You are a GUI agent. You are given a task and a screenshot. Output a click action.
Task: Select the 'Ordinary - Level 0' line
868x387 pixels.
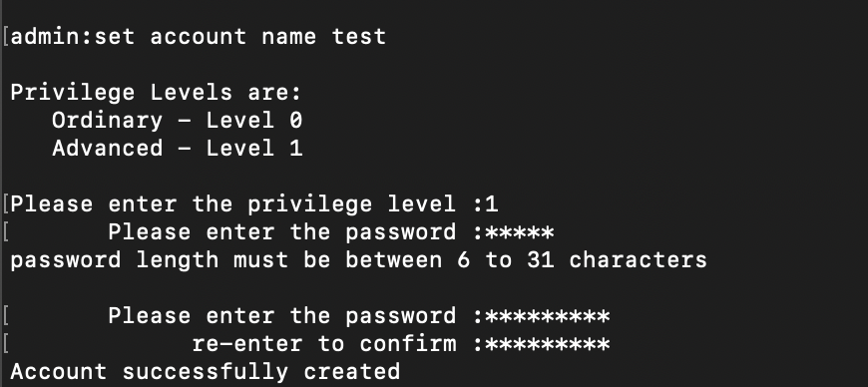(x=178, y=120)
